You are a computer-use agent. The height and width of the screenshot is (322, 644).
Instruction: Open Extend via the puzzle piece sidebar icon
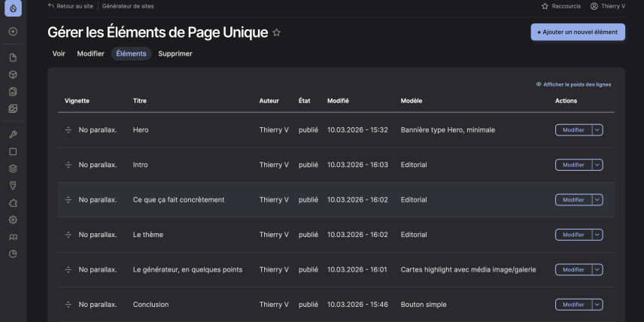click(13, 203)
